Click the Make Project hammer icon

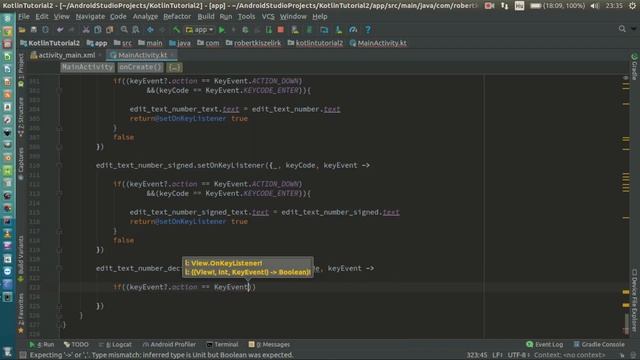tap(176, 30)
